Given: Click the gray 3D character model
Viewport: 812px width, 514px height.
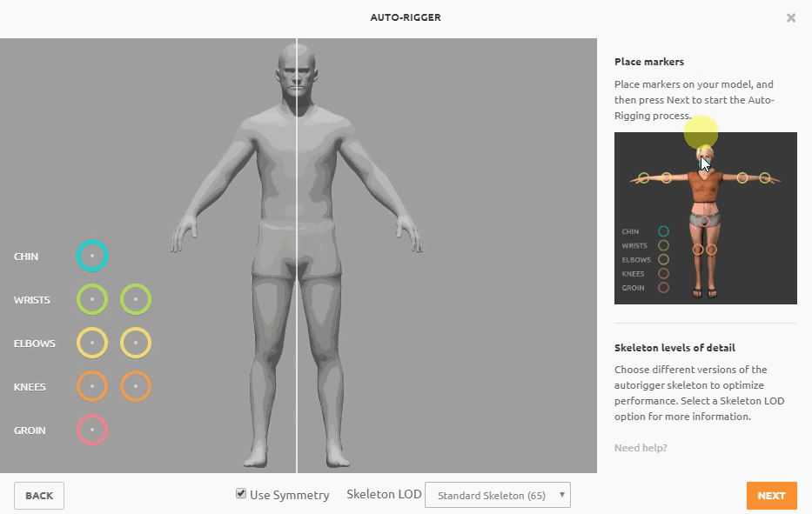Looking at the screenshot, I should 297,255.
